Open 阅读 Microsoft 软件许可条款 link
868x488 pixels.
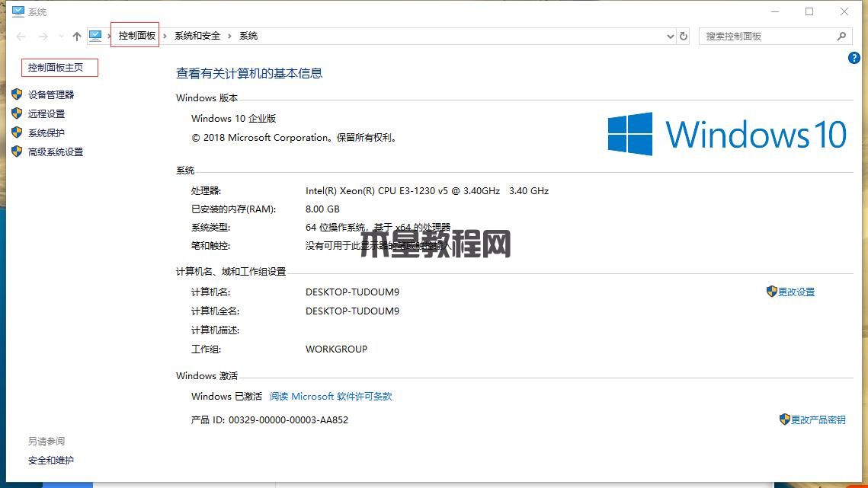point(331,396)
